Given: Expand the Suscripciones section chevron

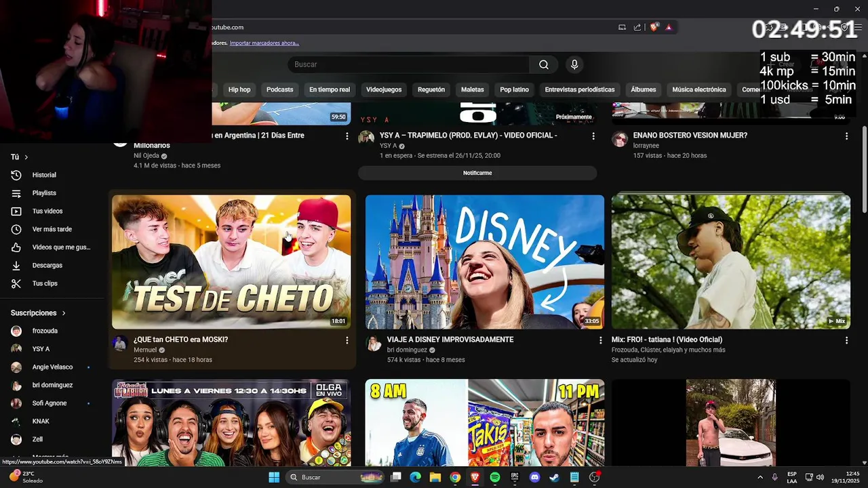Looking at the screenshot, I should click(x=64, y=313).
